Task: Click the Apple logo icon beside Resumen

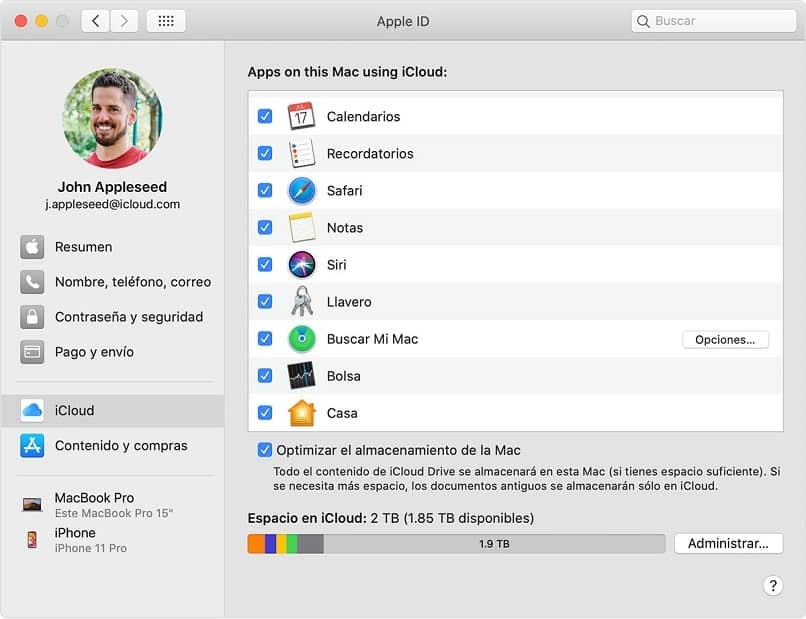Action: point(32,247)
